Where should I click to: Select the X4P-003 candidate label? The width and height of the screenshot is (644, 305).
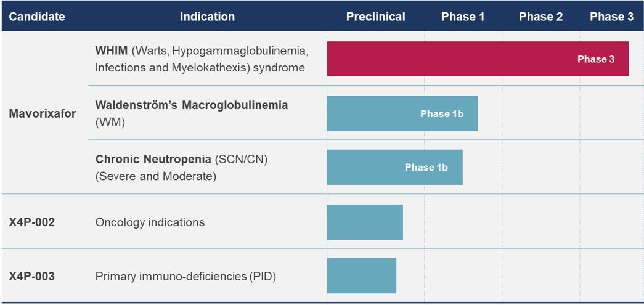(31, 276)
